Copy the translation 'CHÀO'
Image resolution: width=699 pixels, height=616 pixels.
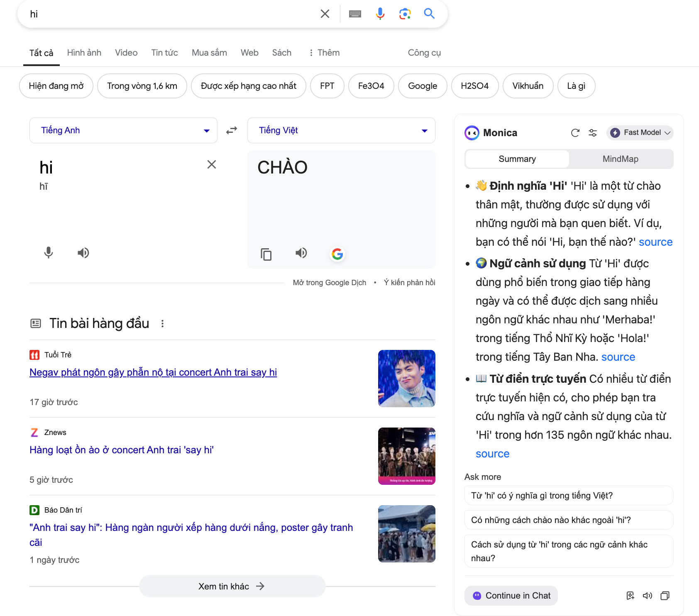click(266, 254)
